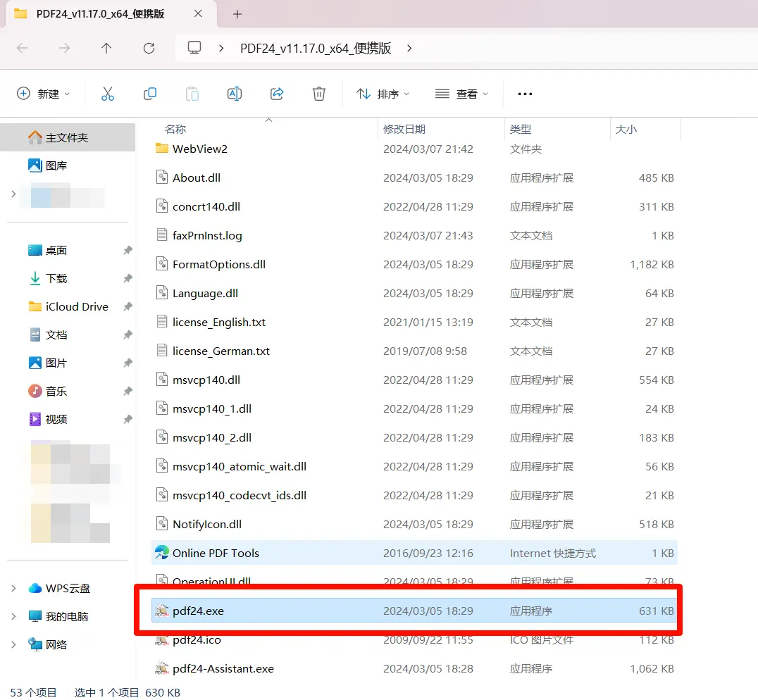
Task: Open a new tab with plus button
Action: (237, 14)
